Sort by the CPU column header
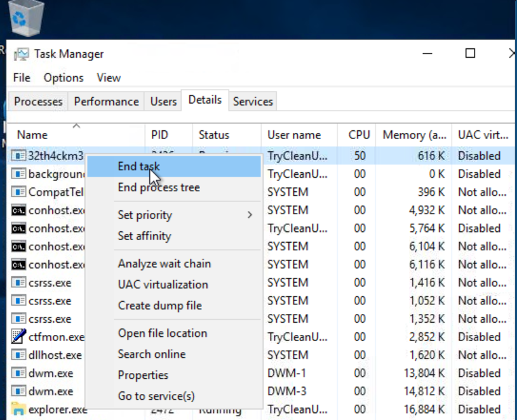The height and width of the screenshot is (420, 517). click(357, 135)
